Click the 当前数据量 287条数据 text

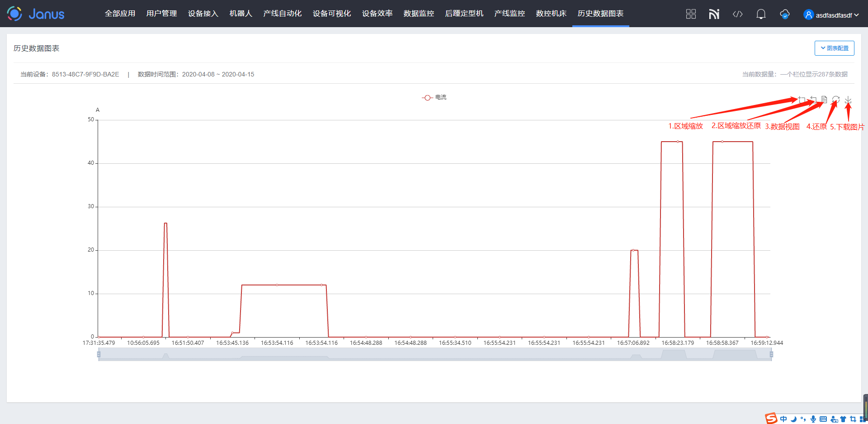pyautogui.click(x=795, y=74)
